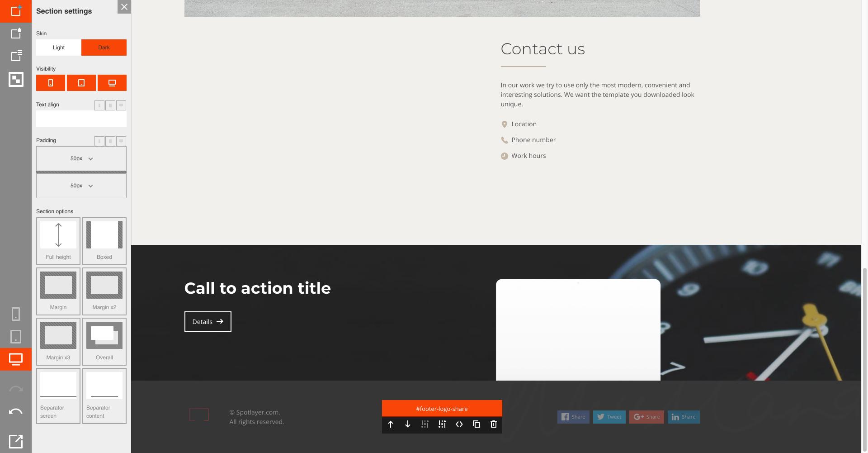Toggle tablet visibility for the section
This screenshot has width=868, height=453.
[x=81, y=83]
